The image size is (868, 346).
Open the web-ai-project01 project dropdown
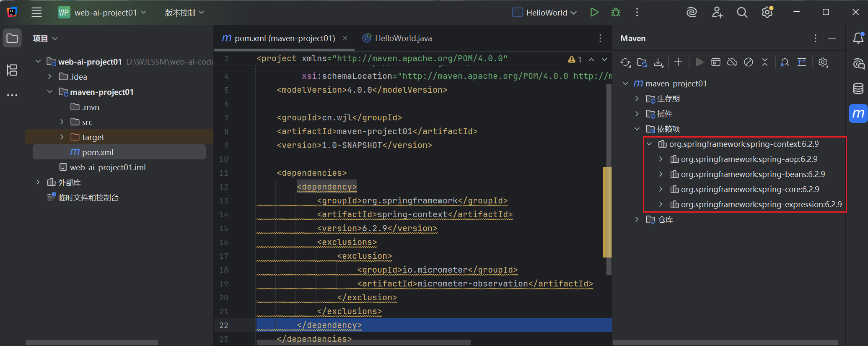[103, 13]
